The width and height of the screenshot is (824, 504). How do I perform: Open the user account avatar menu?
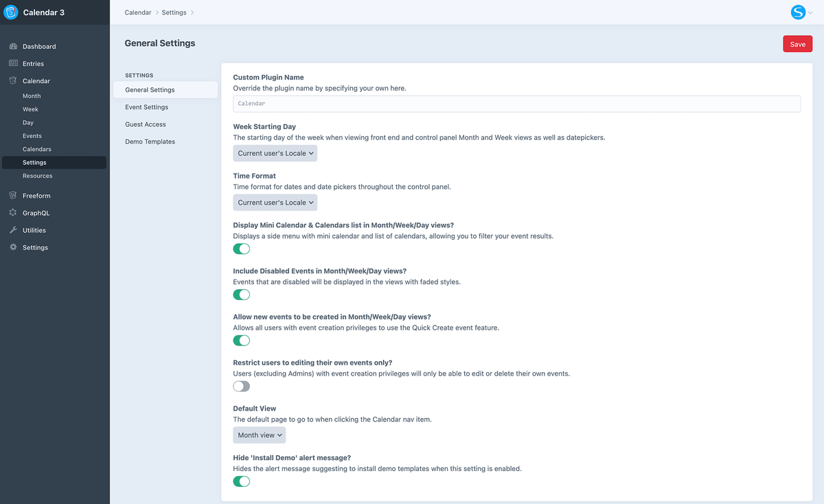[x=801, y=12]
